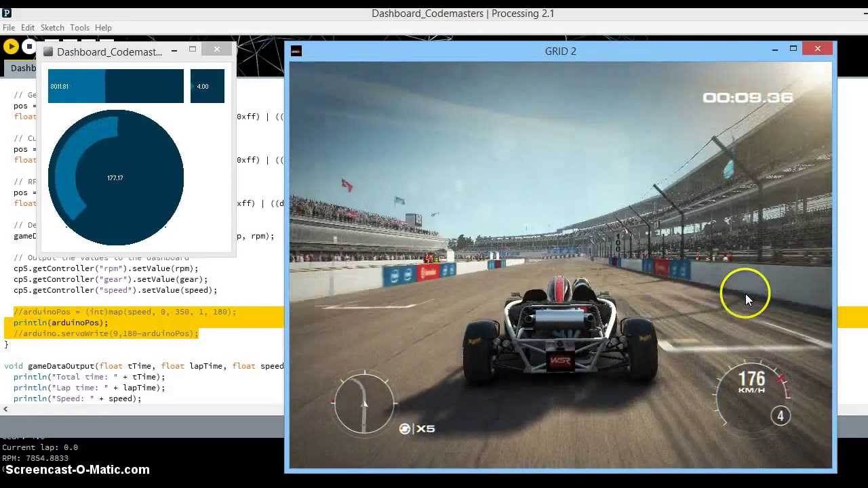This screenshot has width=868, height=488.
Task: Open the Tools menu
Action: click(80, 27)
